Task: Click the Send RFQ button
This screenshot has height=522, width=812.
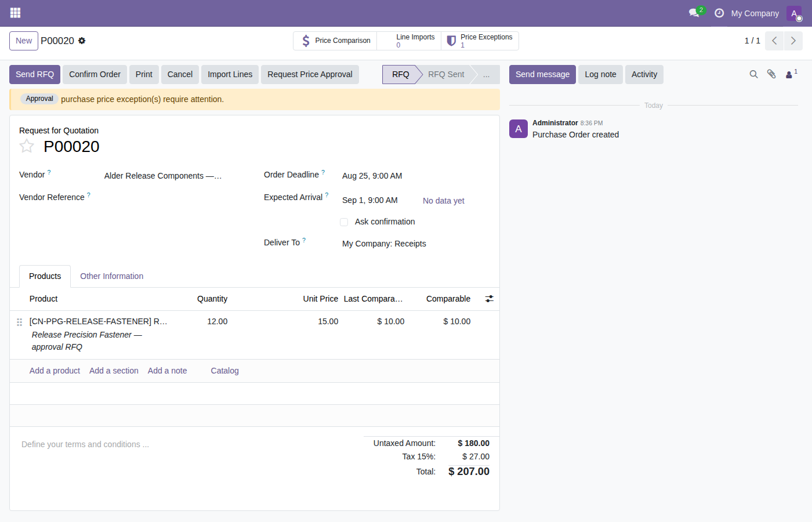Action: [x=35, y=74]
